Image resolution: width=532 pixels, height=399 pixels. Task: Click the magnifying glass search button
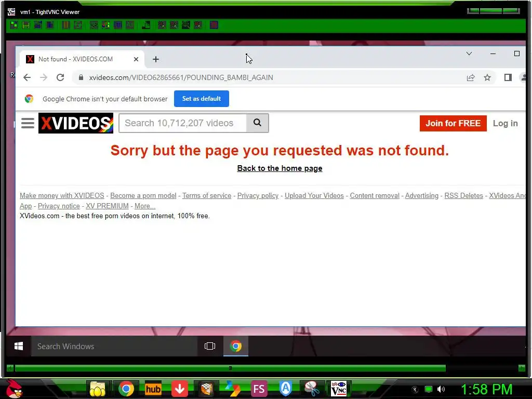pos(258,123)
